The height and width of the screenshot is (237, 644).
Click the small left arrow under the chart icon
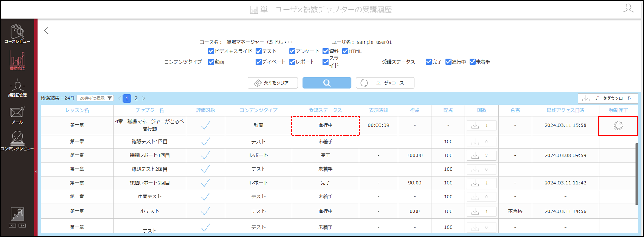point(13,225)
